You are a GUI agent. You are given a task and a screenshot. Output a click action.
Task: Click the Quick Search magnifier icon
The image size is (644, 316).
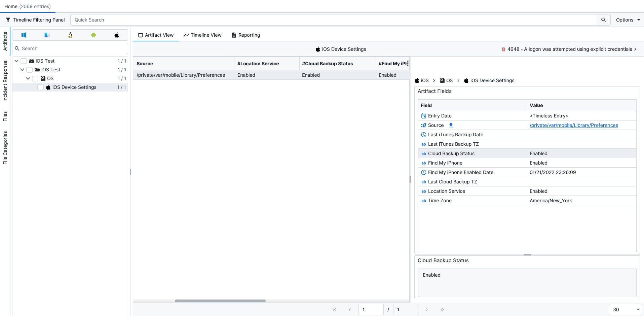click(603, 20)
